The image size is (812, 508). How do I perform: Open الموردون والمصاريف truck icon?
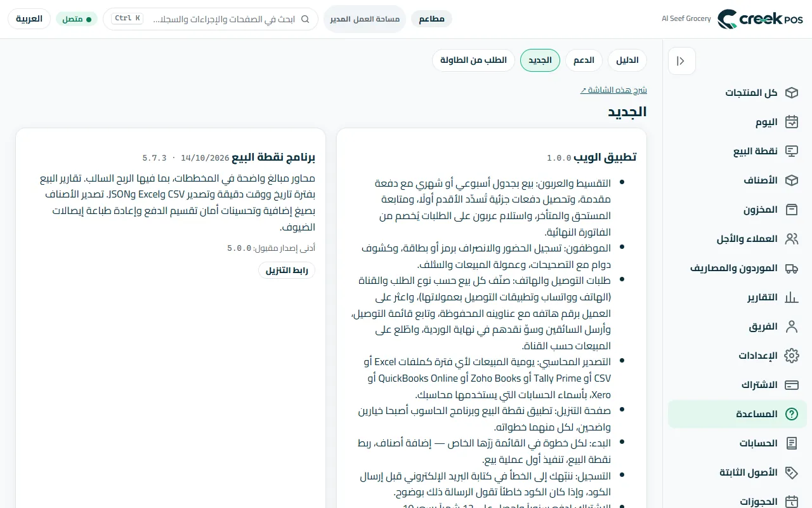(x=791, y=268)
